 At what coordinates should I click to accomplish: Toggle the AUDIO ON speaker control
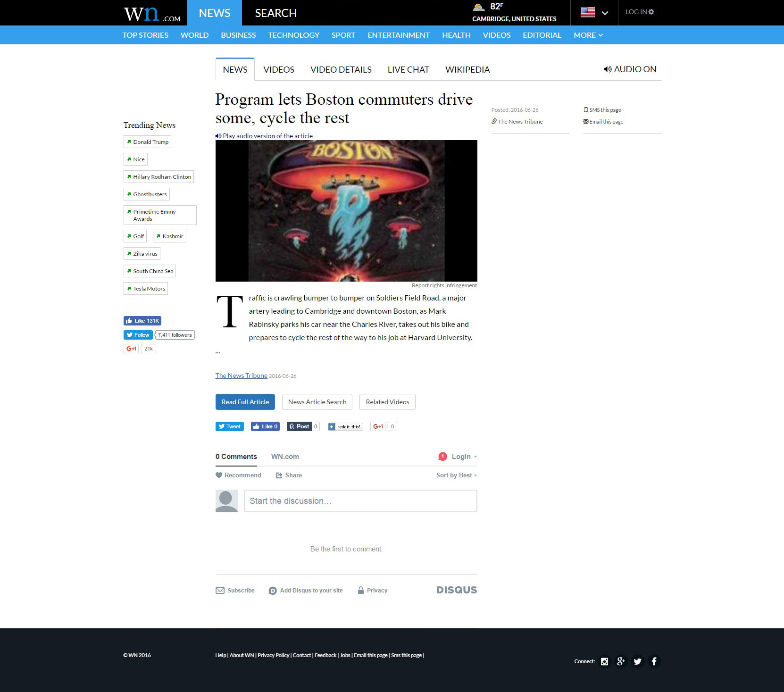(630, 69)
